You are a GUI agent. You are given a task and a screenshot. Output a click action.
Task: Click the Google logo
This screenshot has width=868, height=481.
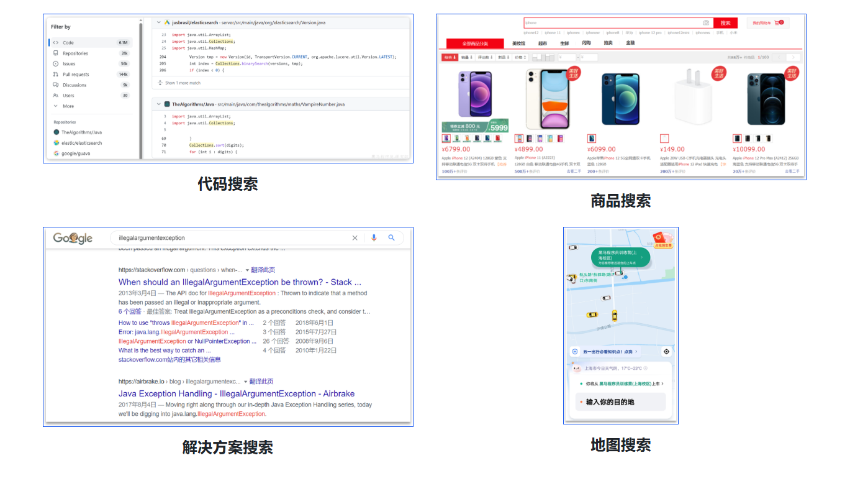pos(73,238)
